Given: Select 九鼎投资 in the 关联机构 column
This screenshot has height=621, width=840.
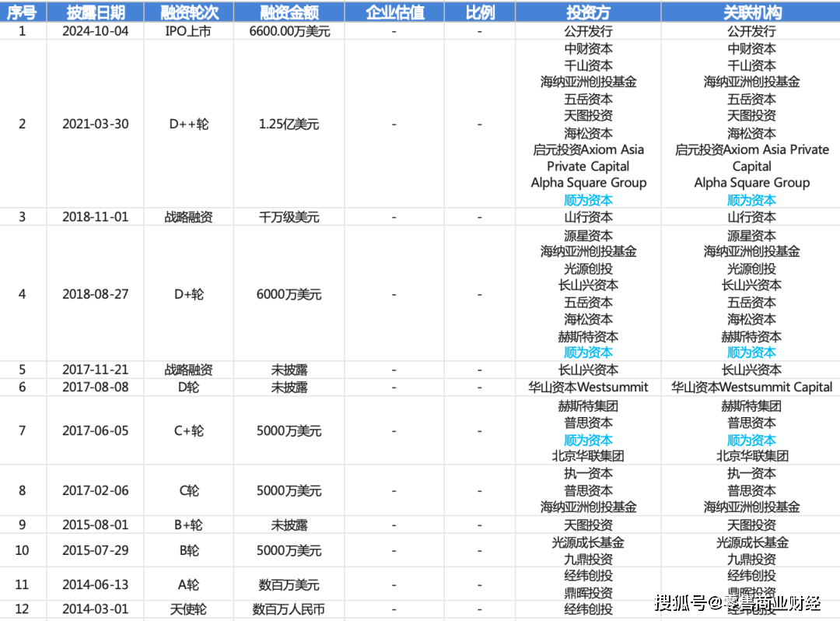Looking at the screenshot, I should (751, 560).
